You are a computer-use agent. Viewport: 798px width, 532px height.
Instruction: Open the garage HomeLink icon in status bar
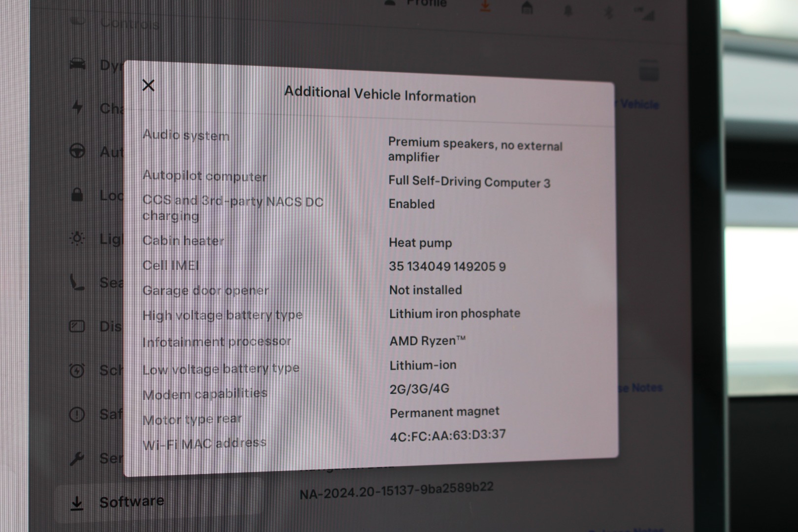coord(527,8)
